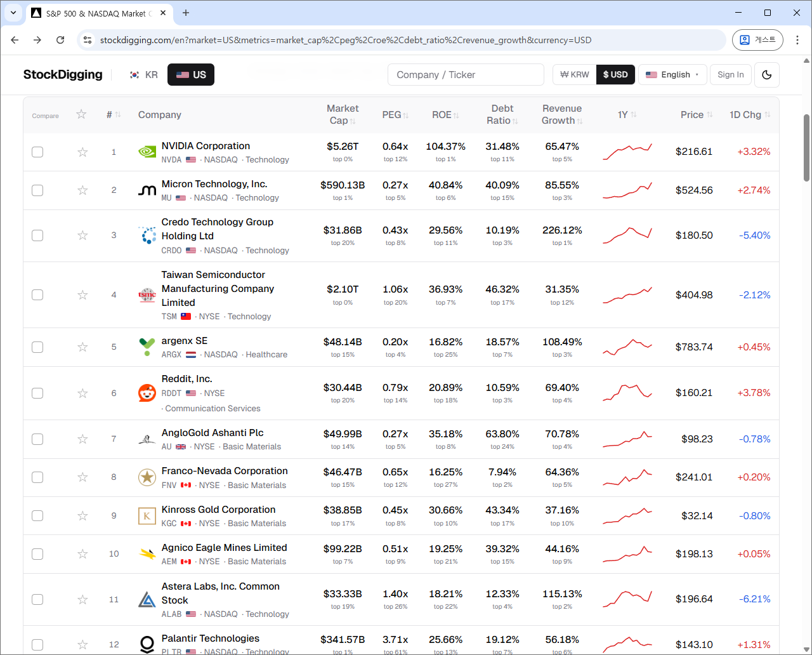Click NVIDIA 1Y sparkline chart
This screenshot has width=812, height=655.
627,152
